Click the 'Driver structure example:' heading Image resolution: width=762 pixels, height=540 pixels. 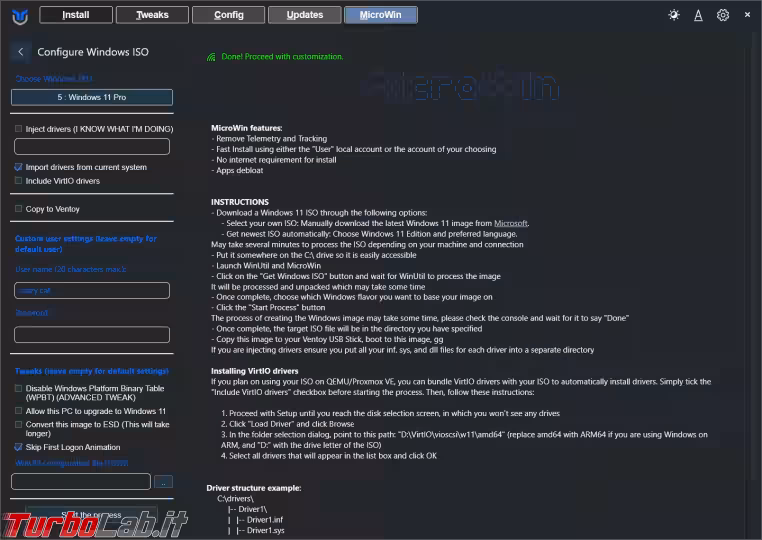coord(254,488)
